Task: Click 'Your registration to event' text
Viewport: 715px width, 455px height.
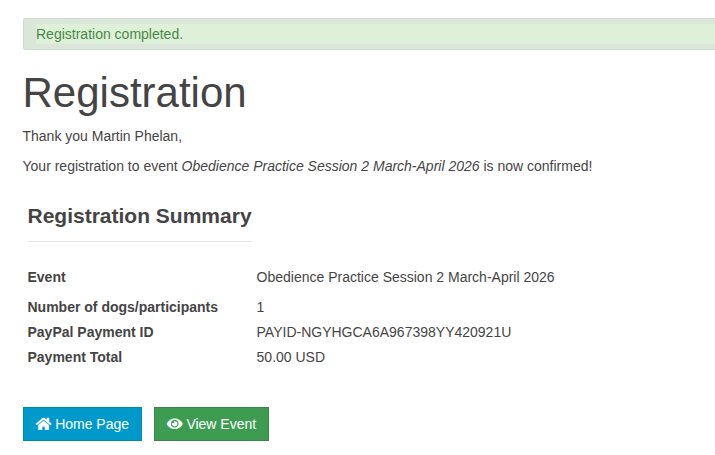Action: pyautogui.click(x=100, y=165)
